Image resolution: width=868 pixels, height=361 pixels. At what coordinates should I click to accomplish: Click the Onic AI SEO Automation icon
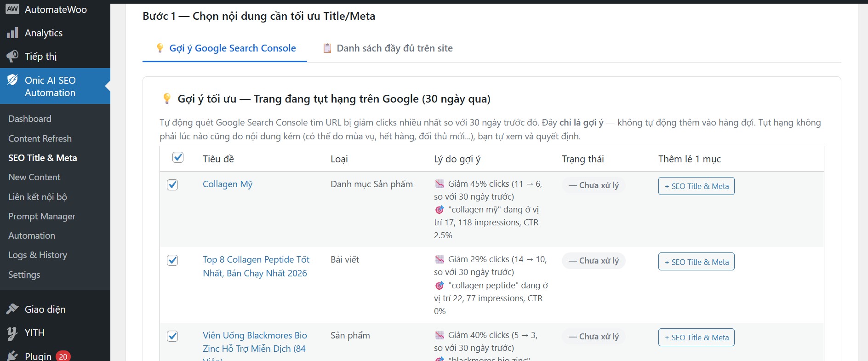click(12, 80)
